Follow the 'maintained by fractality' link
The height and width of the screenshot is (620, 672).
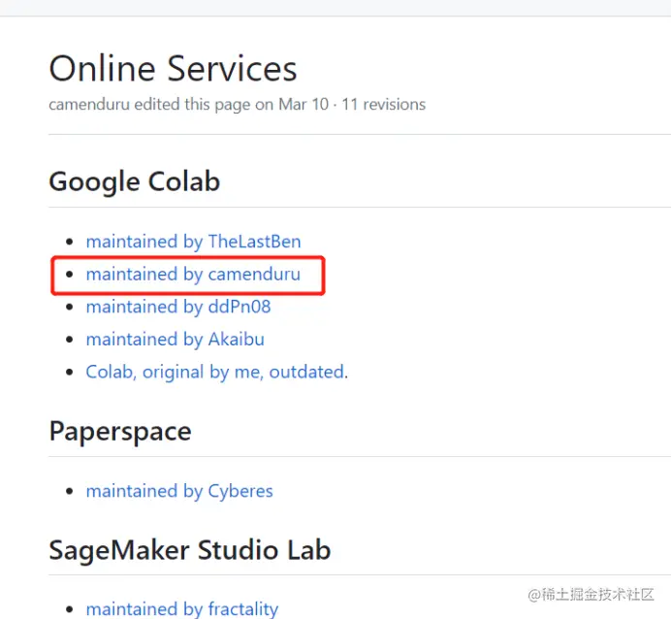(181, 609)
